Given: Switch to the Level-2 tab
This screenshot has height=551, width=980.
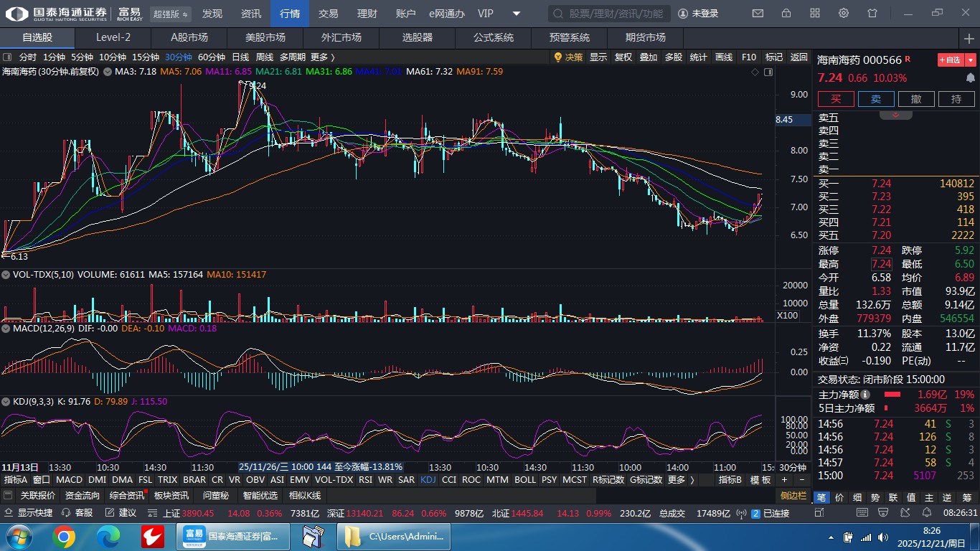Looking at the screenshot, I should tap(113, 37).
